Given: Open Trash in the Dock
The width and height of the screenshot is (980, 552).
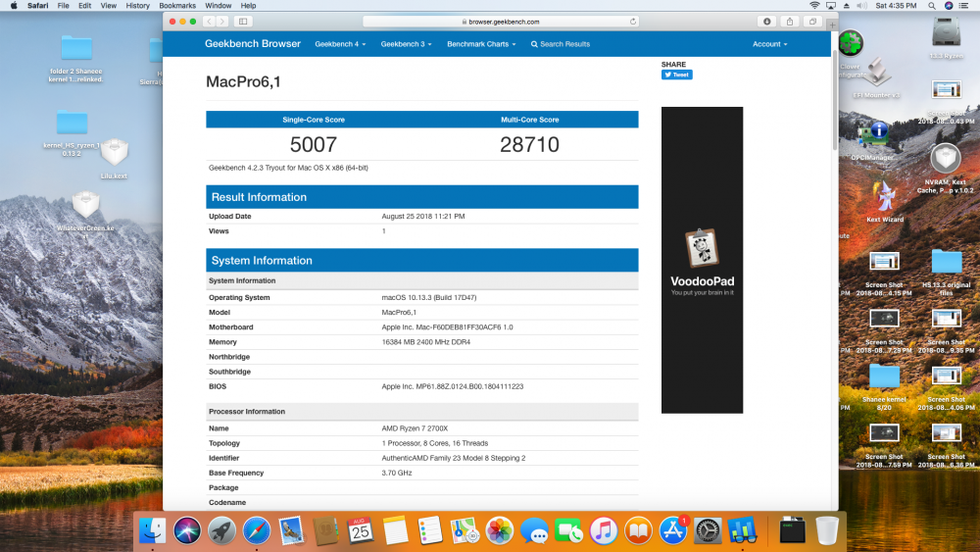Looking at the screenshot, I should click(x=827, y=530).
